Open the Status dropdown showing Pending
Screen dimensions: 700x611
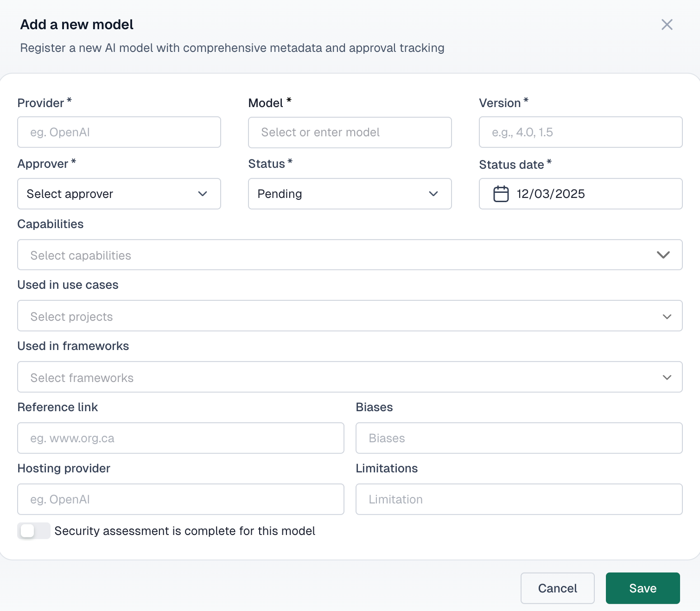click(x=350, y=194)
